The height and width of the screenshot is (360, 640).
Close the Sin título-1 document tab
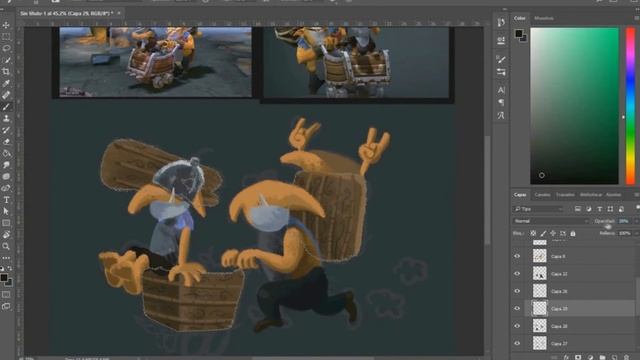[119, 13]
